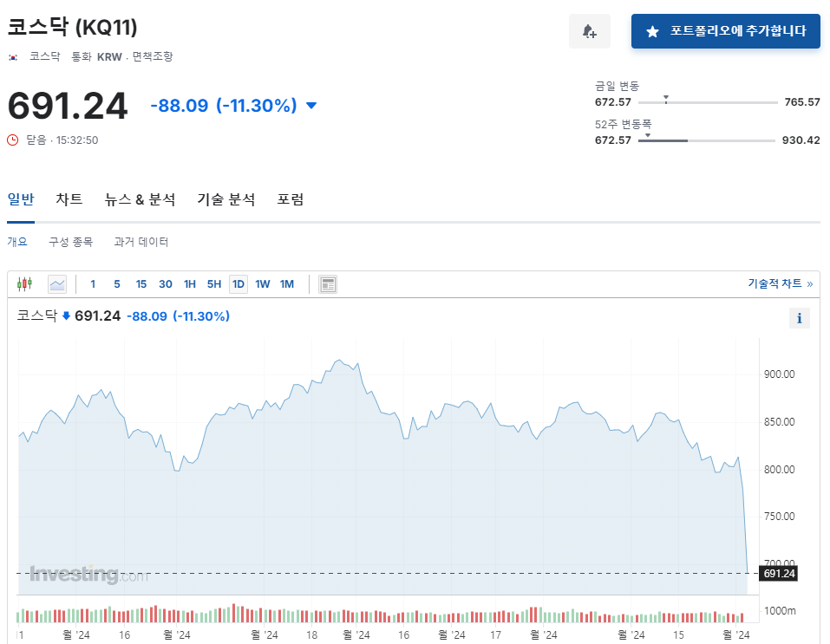Open 과거 데이터 sub-tab
The image size is (830, 644).
coord(141,242)
